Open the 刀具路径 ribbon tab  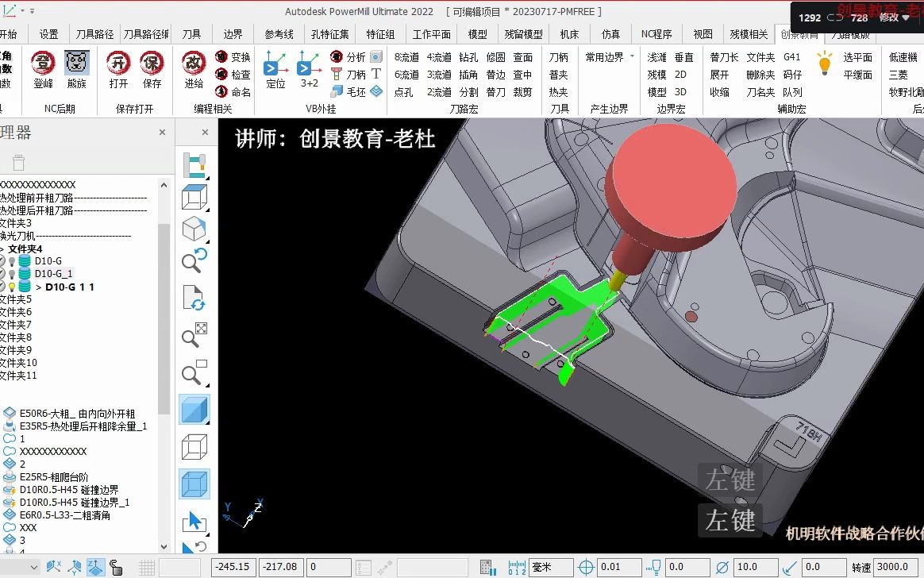pyautogui.click(x=95, y=34)
